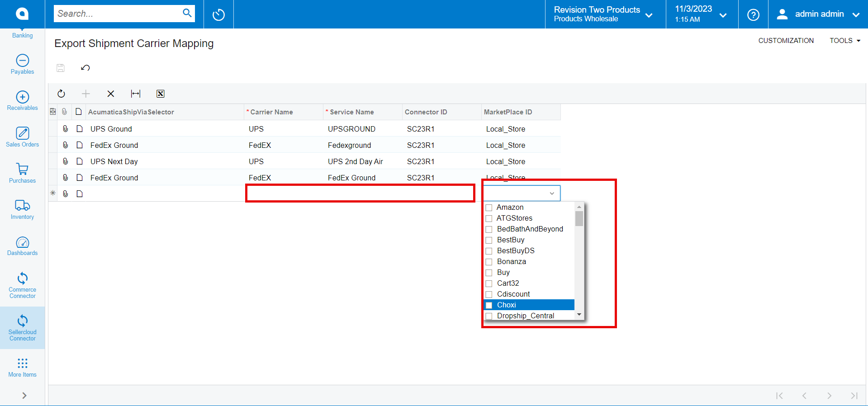Check the BestBuyDS checkbox
The width and height of the screenshot is (868, 406).
489,251
